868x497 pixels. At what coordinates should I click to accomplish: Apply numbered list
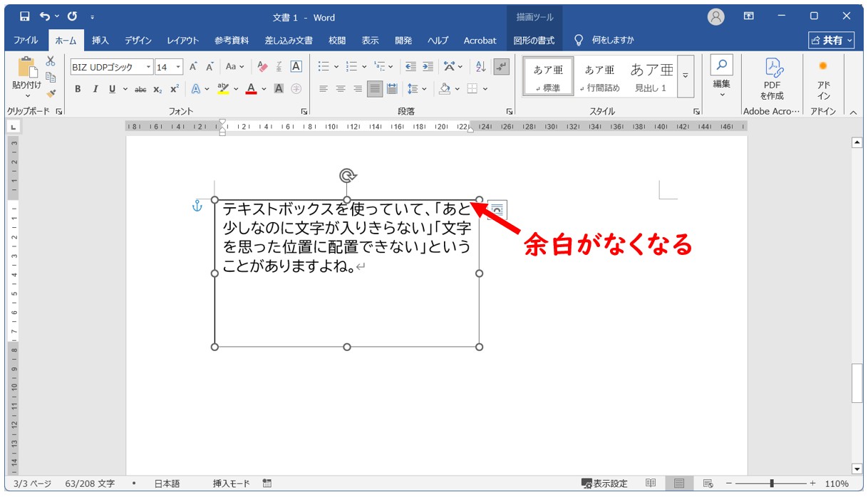coord(351,67)
